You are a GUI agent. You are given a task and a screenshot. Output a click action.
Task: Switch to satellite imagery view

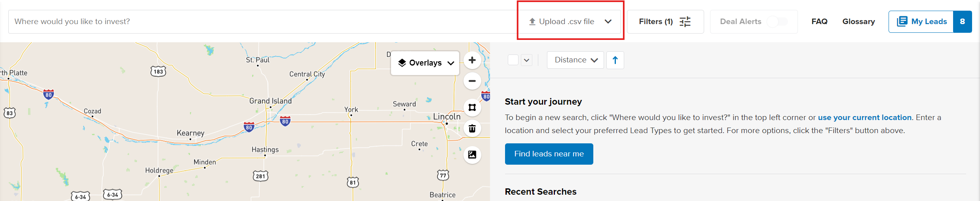tap(472, 155)
